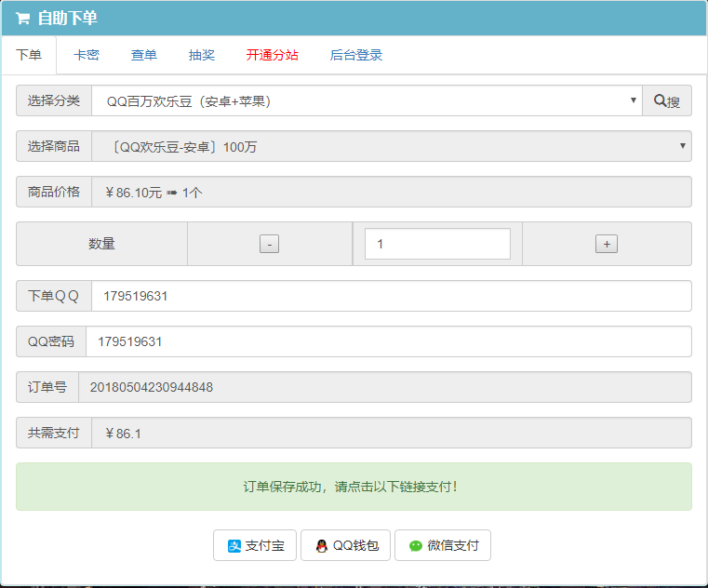Click the 下单QQ input field
This screenshot has height=588, width=708.
[x=392, y=296]
